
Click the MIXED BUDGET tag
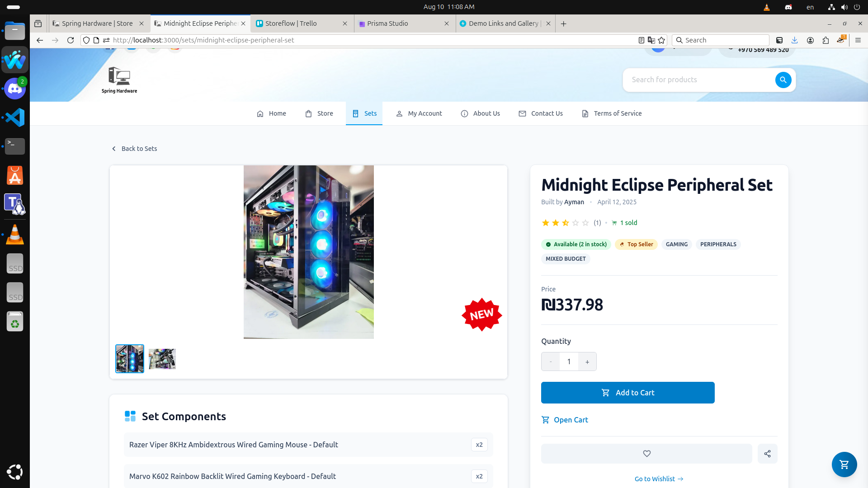pos(566,259)
